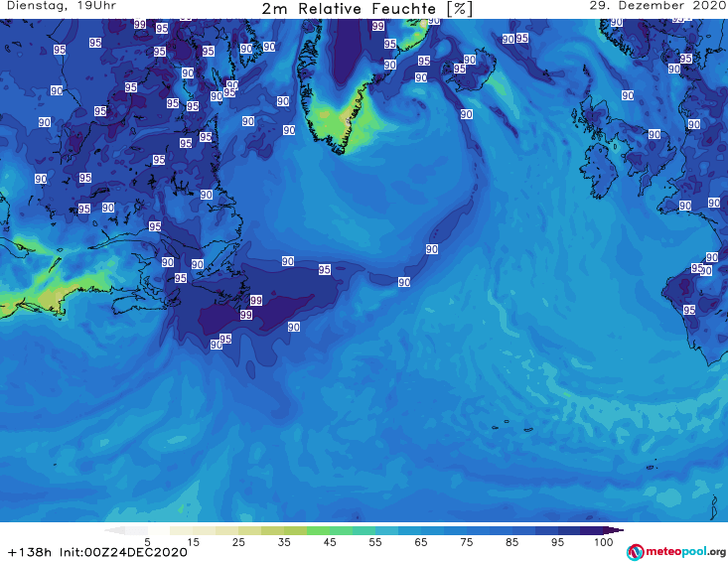Click the '35' tick on the color scale
Screen dimensions: 728x562
(x=284, y=542)
